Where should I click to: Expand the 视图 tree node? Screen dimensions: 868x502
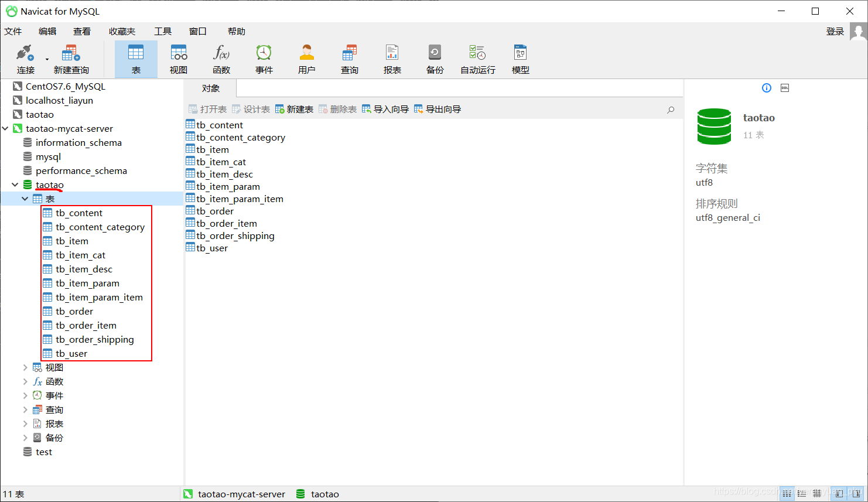pos(25,367)
